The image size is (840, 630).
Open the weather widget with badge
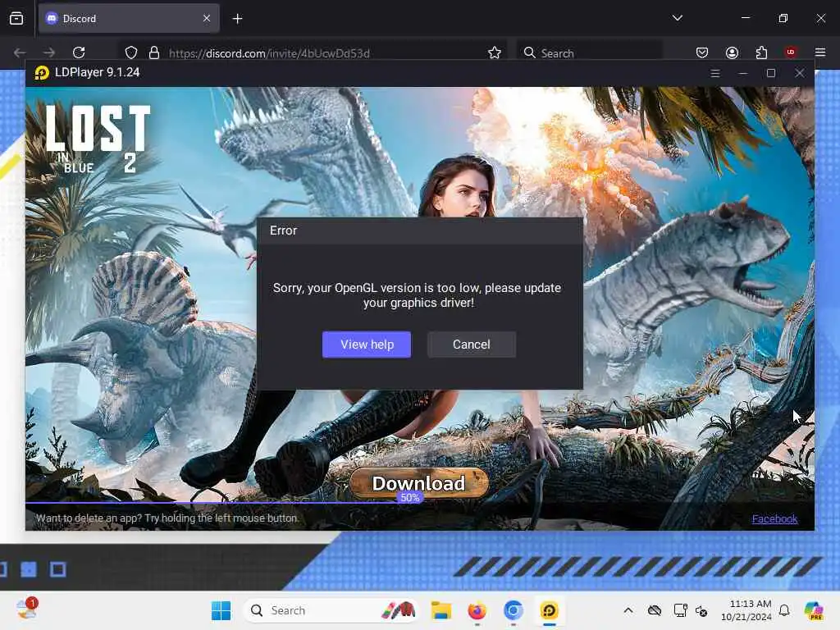(26, 609)
